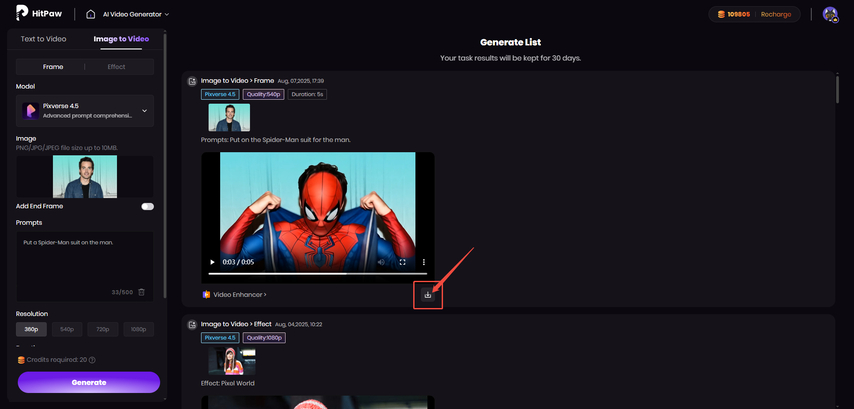Click the credits required help icon

(92, 360)
